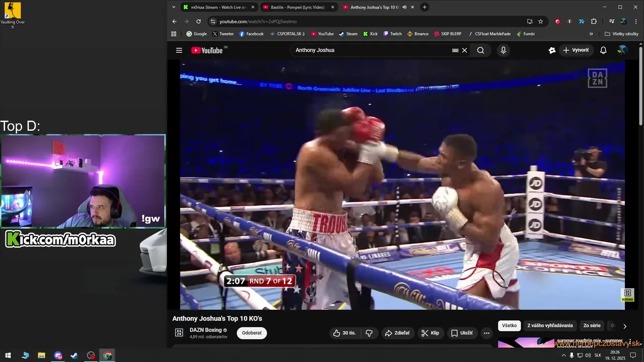Open the Binance bookmark

(418, 34)
